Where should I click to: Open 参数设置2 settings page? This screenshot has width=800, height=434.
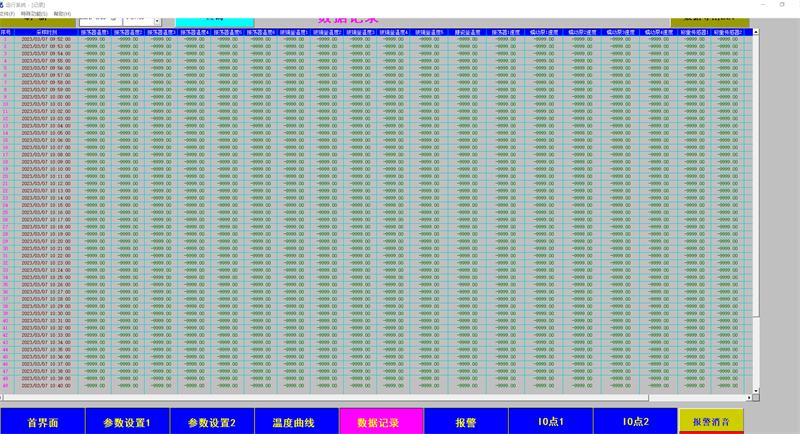[212, 422]
